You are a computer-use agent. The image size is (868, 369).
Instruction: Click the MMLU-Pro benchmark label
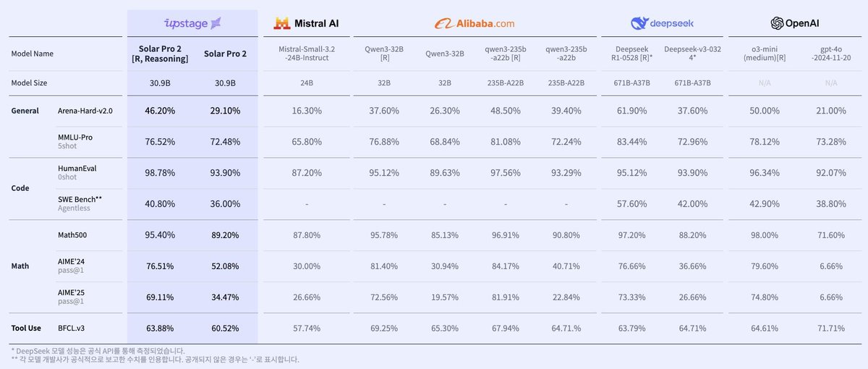click(x=75, y=137)
